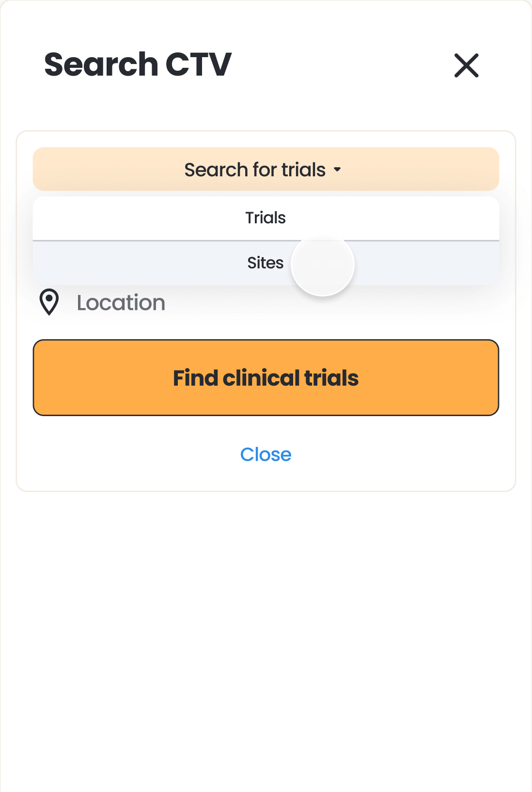Collapse the search type dropdown menu

click(x=266, y=170)
